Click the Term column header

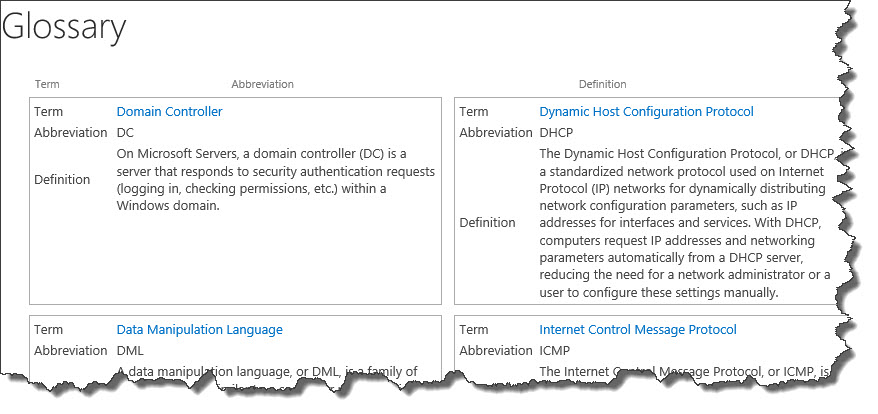click(x=47, y=84)
